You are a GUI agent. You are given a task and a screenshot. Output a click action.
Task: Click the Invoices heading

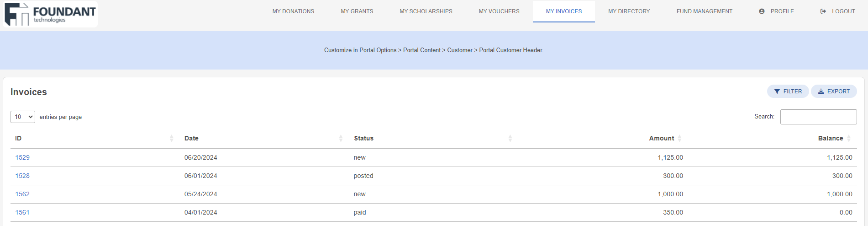tap(29, 92)
